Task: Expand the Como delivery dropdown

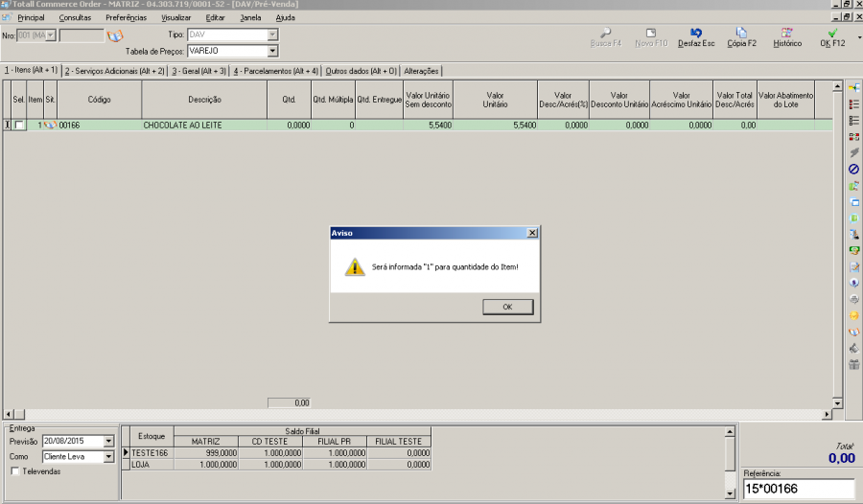Action: pyautogui.click(x=108, y=457)
